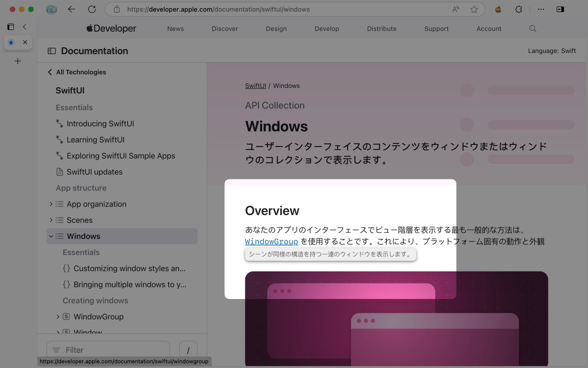
Task: Go back to All Technologies
Action: point(77,72)
